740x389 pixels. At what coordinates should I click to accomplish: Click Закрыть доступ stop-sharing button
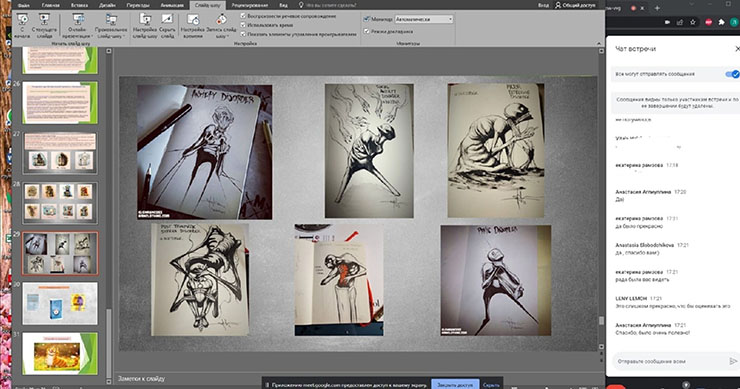(454, 385)
